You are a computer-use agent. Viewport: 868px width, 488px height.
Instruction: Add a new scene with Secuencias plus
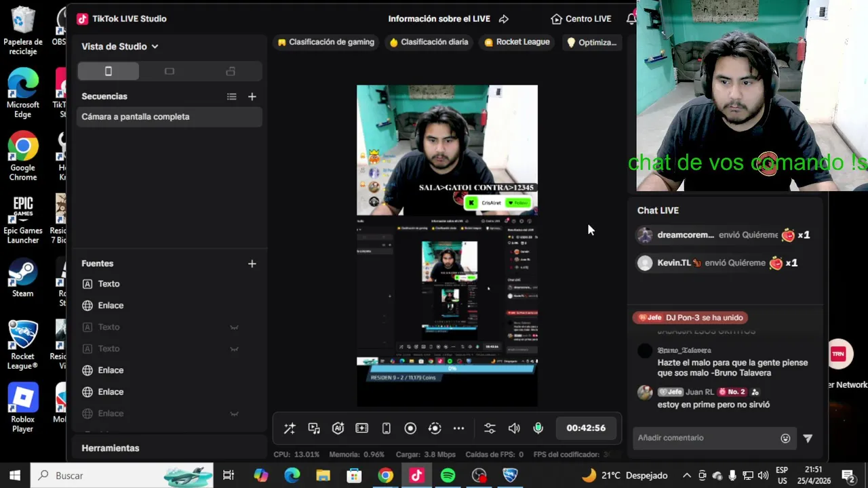click(252, 97)
